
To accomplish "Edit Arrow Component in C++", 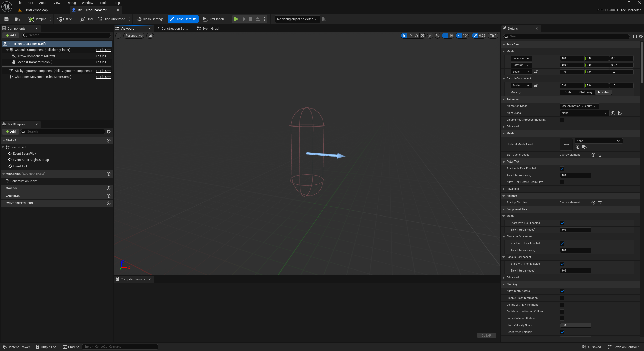I will (x=103, y=56).
